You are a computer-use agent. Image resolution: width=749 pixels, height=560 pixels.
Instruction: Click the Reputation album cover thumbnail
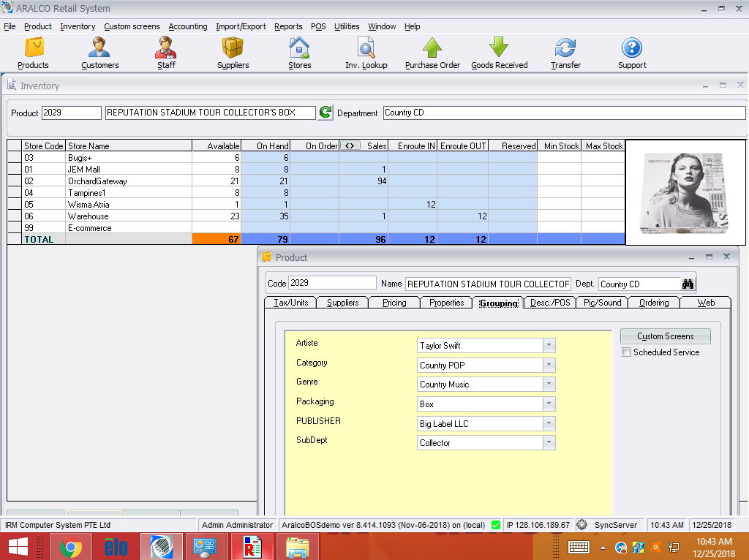pyautogui.click(x=685, y=192)
